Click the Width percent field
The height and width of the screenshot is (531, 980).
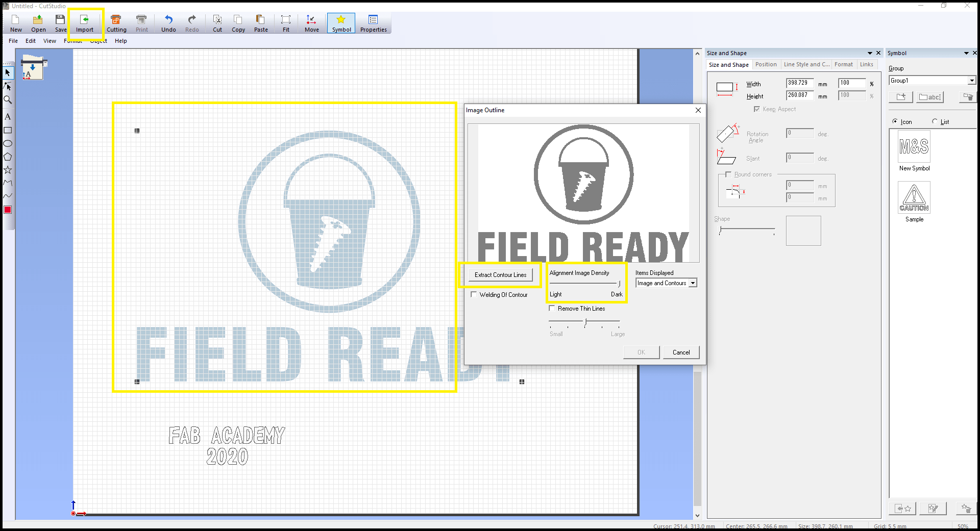pos(852,83)
